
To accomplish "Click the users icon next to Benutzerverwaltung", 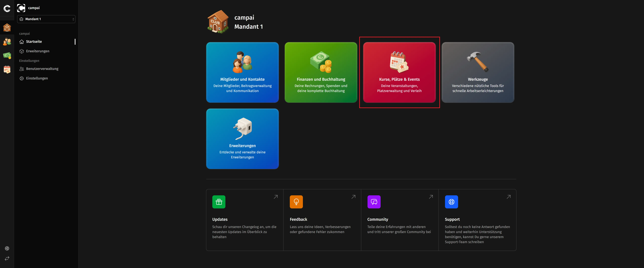I will [22, 69].
